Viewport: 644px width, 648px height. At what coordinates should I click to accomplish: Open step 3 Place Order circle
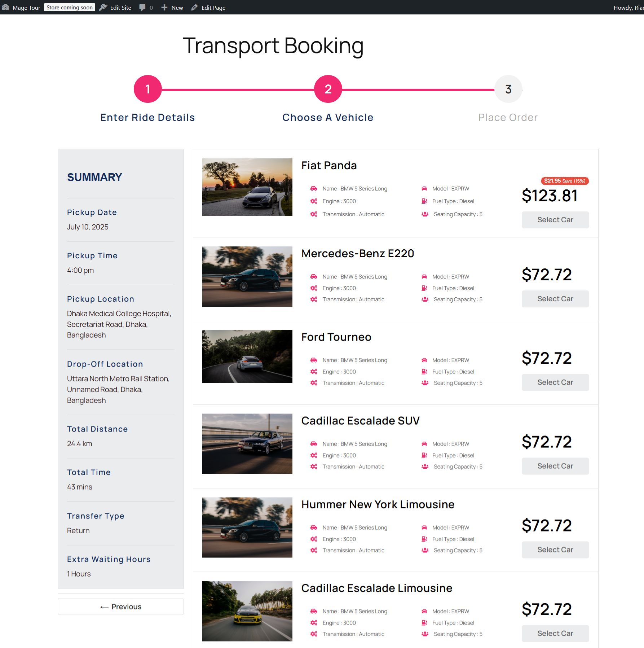tap(508, 89)
